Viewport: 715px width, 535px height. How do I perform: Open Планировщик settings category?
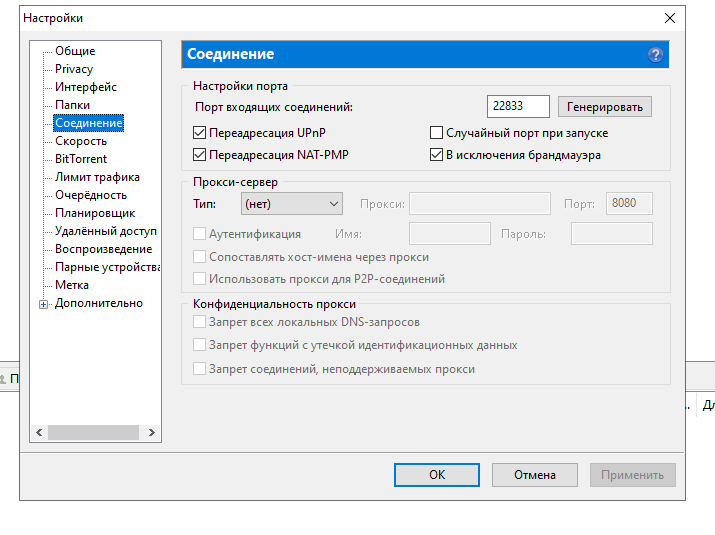(95, 213)
